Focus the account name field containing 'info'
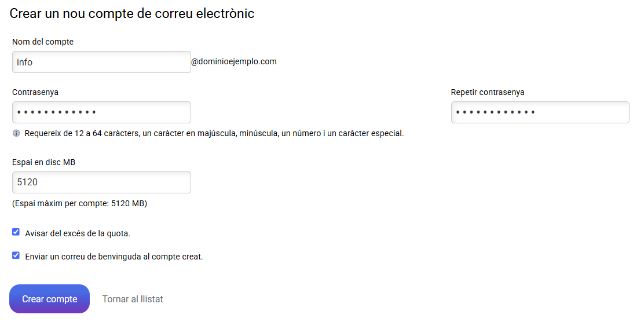This screenshot has height=322, width=644. 101,62
